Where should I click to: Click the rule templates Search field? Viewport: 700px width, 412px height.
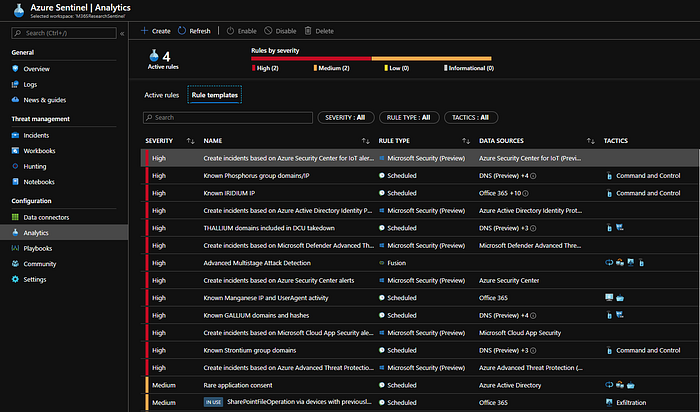point(228,117)
